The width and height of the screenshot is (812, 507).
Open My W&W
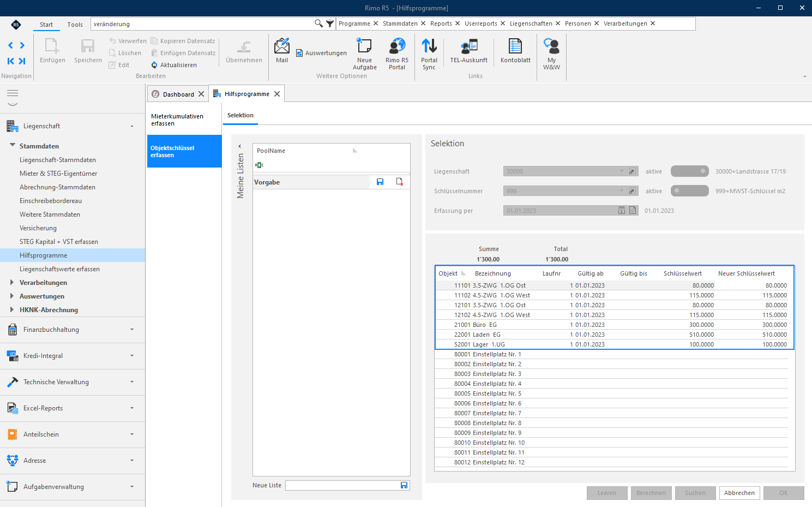click(x=551, y=54)
